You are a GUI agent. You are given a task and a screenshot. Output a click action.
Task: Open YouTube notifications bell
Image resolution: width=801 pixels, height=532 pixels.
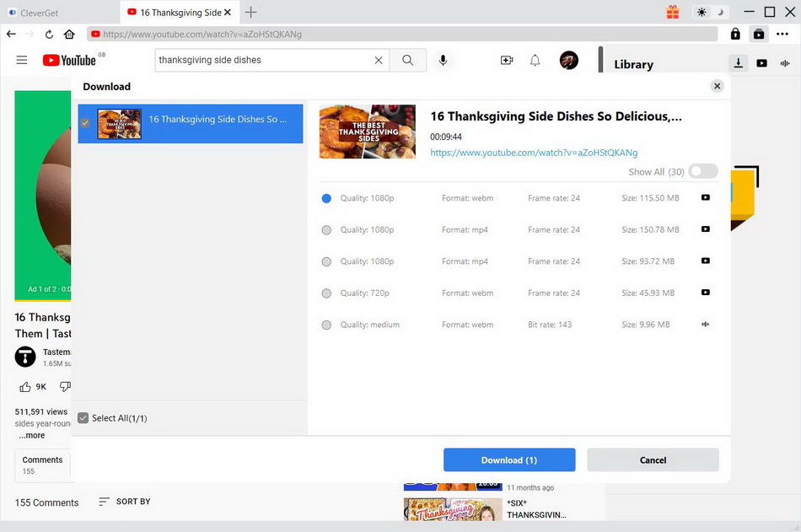coord(535,61)
